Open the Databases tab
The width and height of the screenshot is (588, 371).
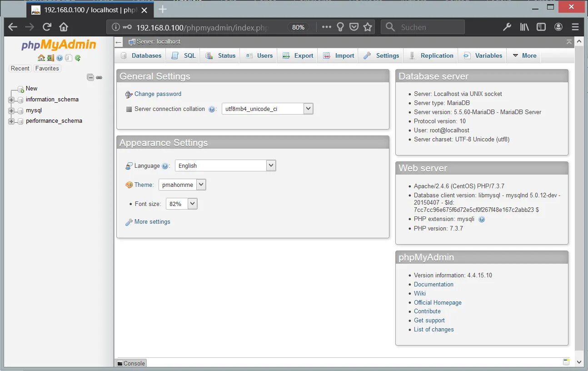point(141,55)
